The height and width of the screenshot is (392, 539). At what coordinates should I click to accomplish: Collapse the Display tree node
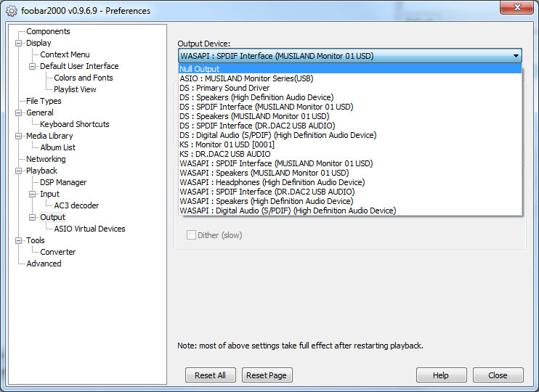coord(19,43)
